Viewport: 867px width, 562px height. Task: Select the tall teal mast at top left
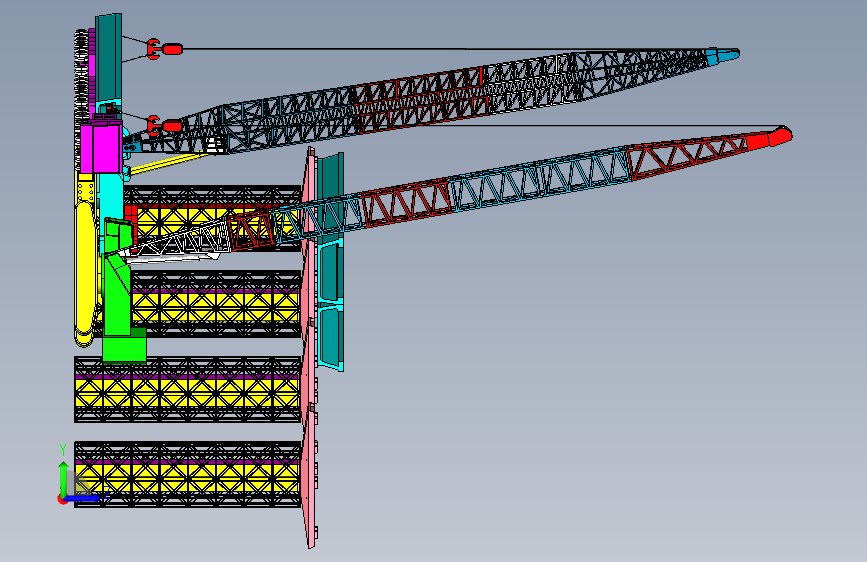pyautogui.click(x=108, y=58)
